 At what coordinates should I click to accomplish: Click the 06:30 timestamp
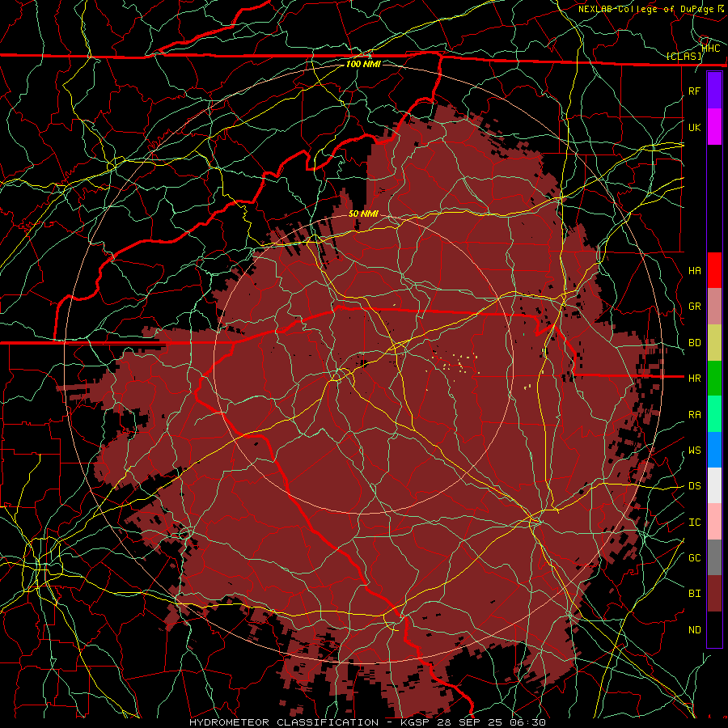click(527, 722)
